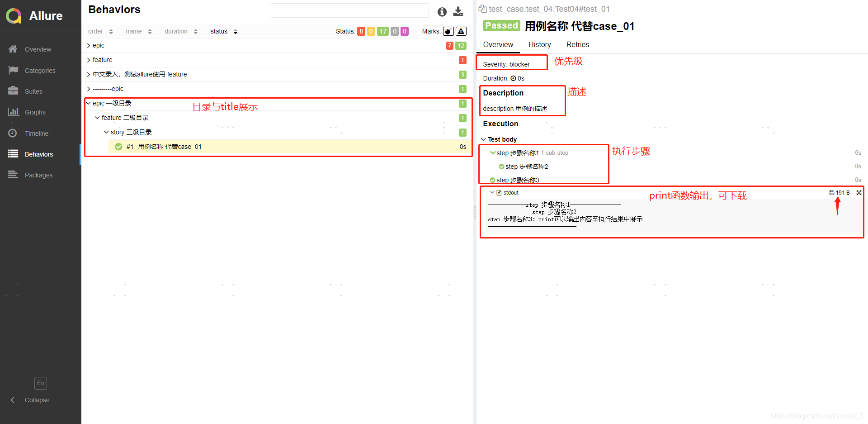Click the Passed status label
Screen dimensions: 868x424
coord(502,26)
